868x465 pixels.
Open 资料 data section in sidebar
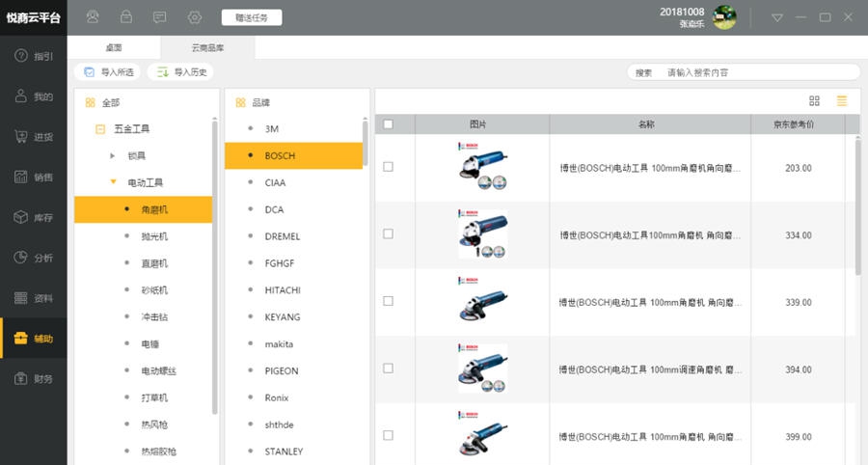33,298
